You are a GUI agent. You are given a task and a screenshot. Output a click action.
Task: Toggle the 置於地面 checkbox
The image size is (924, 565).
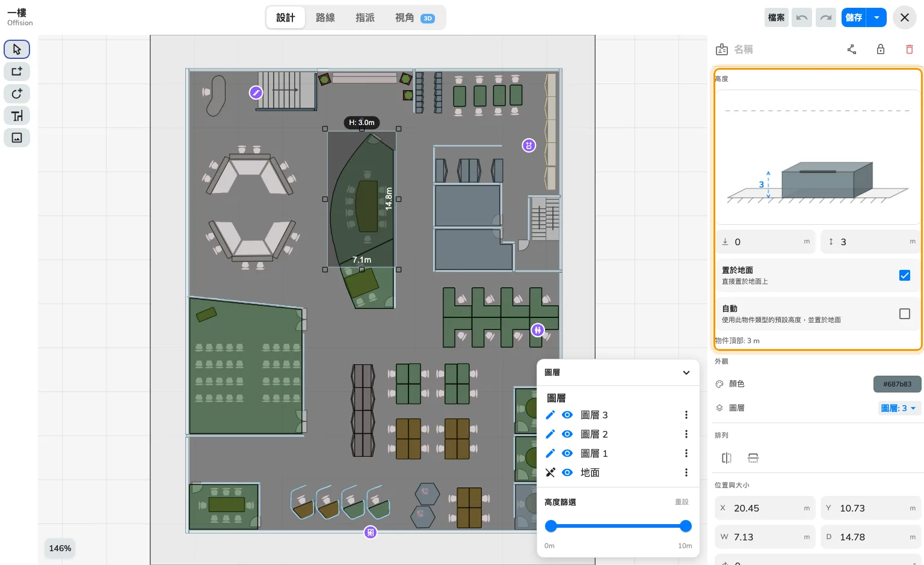click(x=905, y=275)
